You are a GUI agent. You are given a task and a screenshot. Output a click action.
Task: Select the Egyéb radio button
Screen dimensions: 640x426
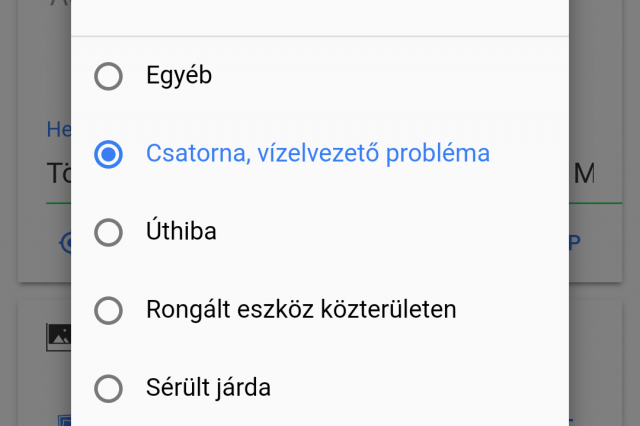[x=108, y=76]
